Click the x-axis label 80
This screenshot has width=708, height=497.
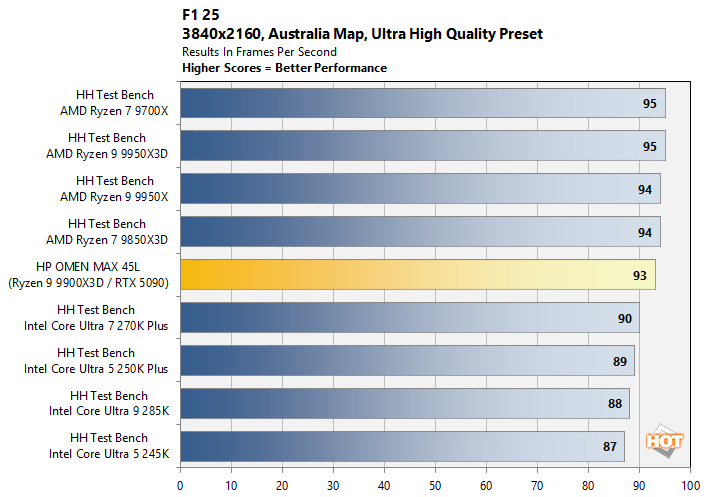click(x=588, y=486)
